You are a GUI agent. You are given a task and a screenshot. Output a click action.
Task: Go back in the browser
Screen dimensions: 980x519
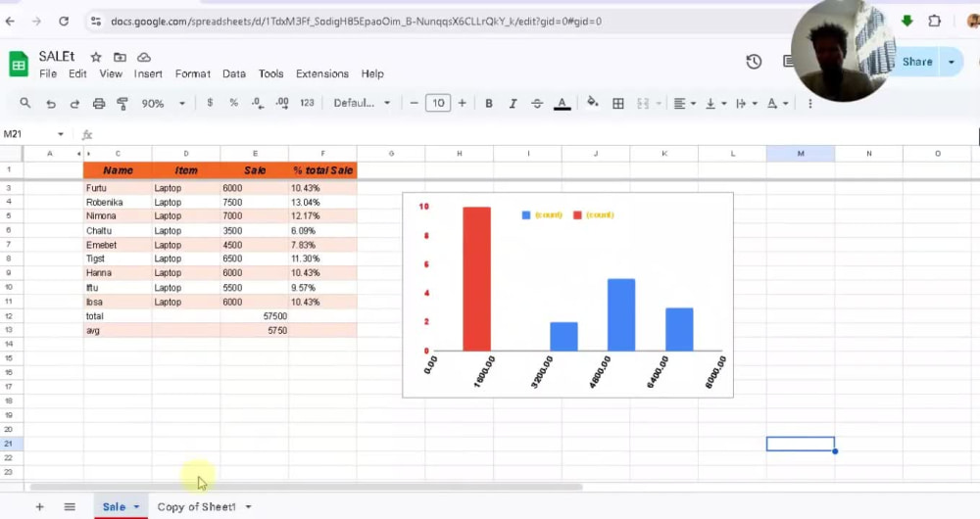point(10,22)
